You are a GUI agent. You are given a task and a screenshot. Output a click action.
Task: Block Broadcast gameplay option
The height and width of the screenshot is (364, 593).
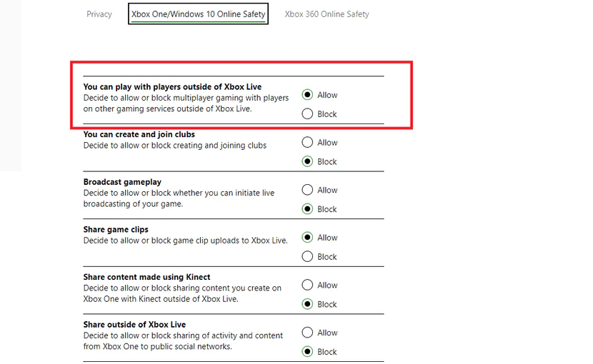[308, 209]
